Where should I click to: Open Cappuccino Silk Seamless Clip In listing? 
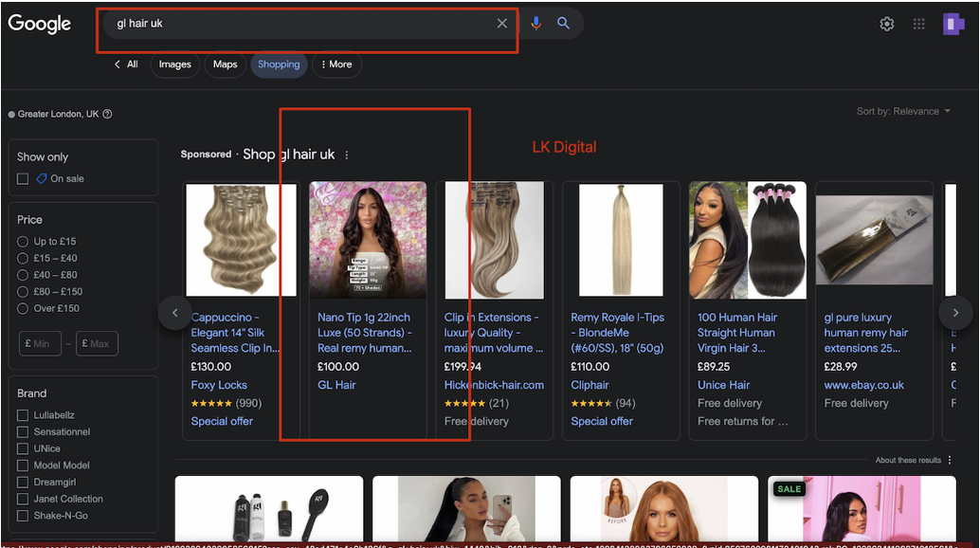(235, 333)
